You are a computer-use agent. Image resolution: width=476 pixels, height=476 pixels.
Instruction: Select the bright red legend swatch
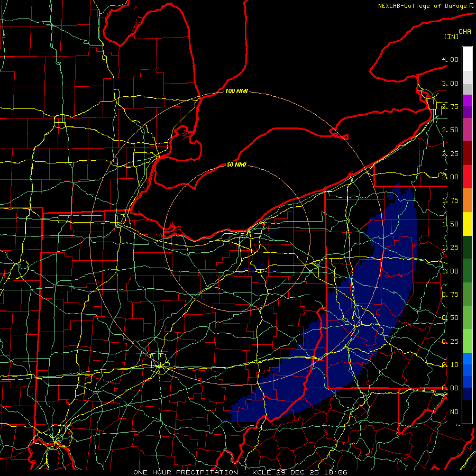click(x=467, y=177)
